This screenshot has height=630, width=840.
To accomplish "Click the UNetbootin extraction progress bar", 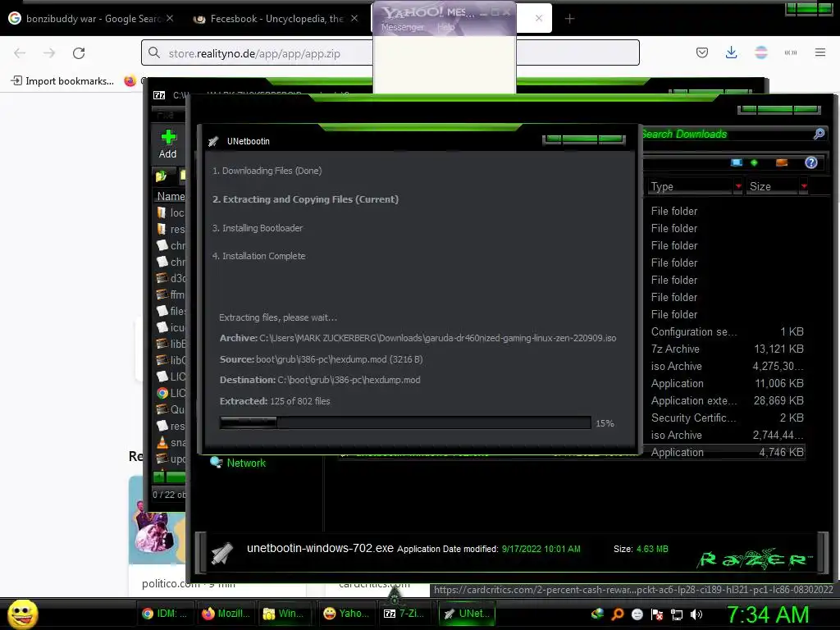I will pyautogui.click(x=405, y=422).
